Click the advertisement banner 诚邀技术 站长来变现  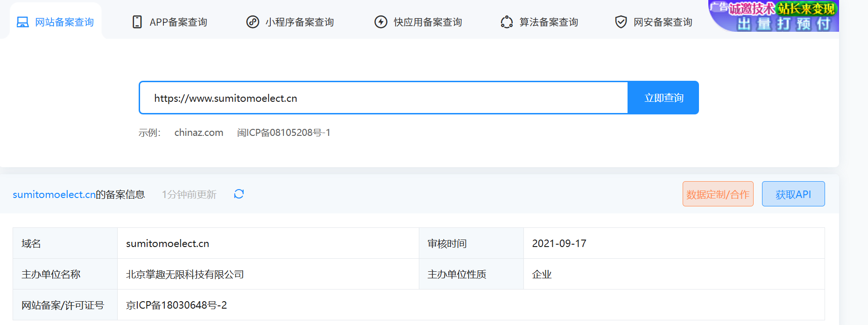pos(774,16)
